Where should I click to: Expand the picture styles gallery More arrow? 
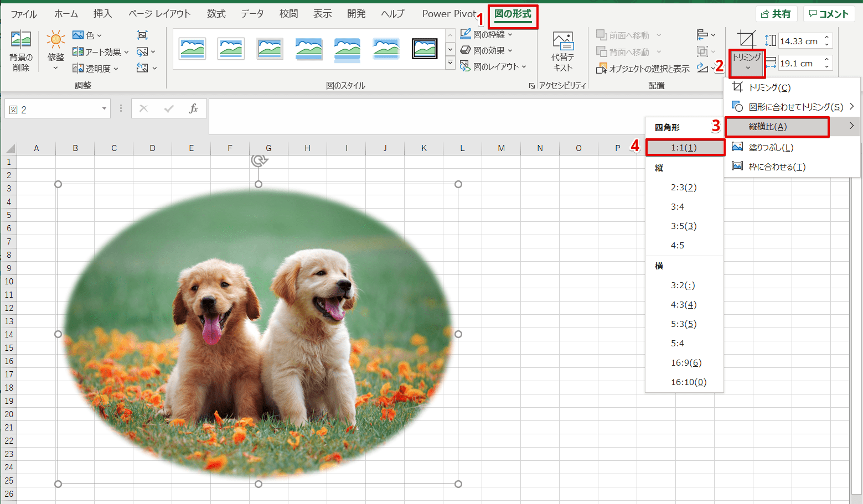coord(450,63)
